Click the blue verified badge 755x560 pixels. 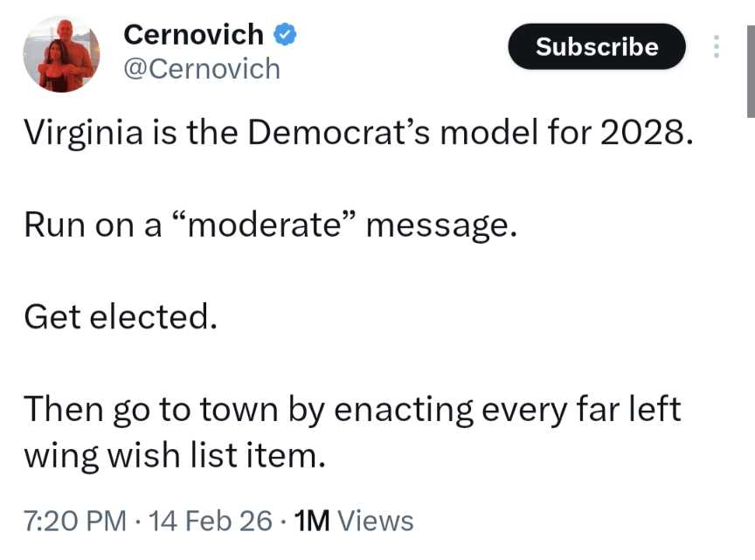285,35
